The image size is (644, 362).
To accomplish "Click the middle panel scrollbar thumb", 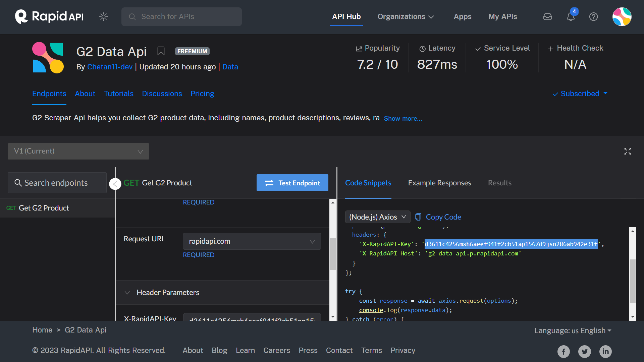I will [x=333, y=254].
